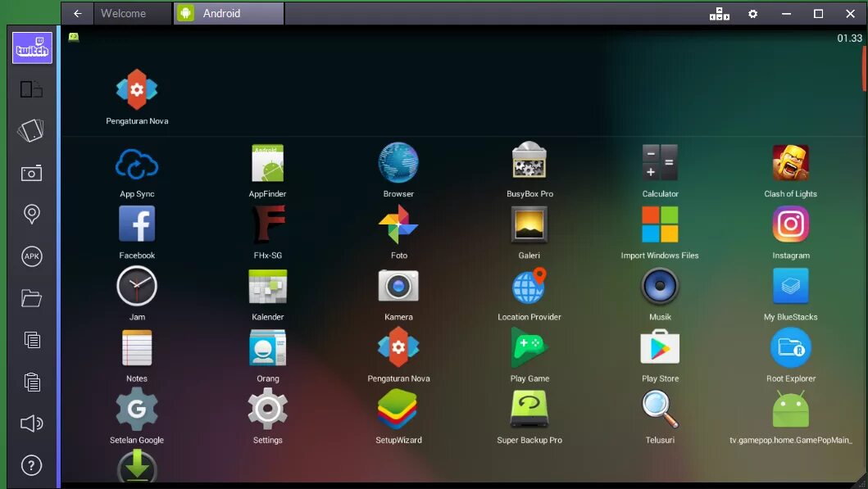Open the Instagram app
The image size is (868, 489).
coord(790,233)
